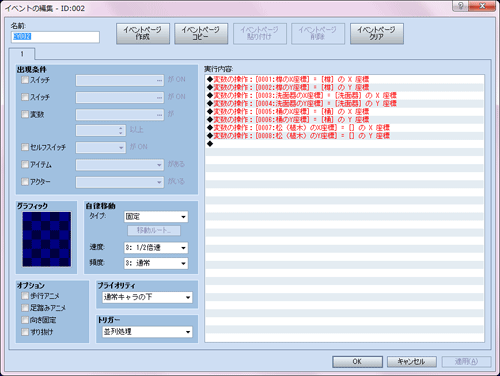Viewport: 500px width, 376px height.
Task: Open the セルフスイッチ dropdown
Action: [x=101, y=147]
